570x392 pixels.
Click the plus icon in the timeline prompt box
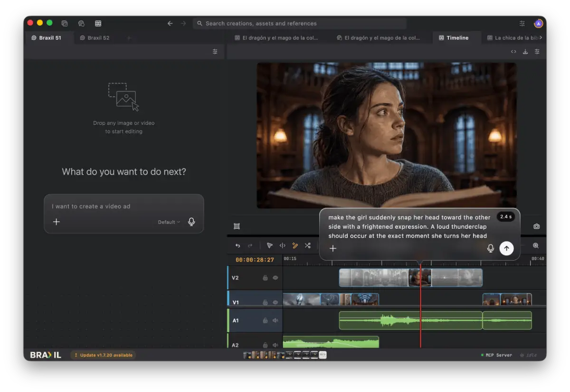click(x=333, y=248)
